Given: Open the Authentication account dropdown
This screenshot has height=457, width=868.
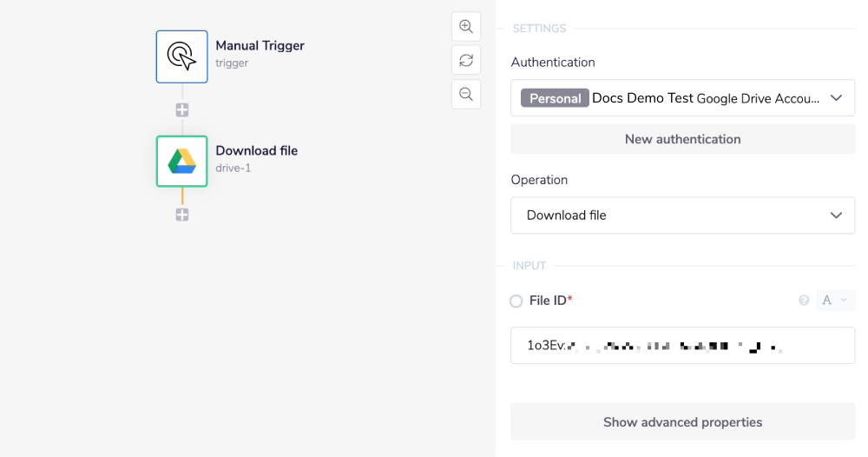Looking at the screenshot, I should click(x=682, y=98).
